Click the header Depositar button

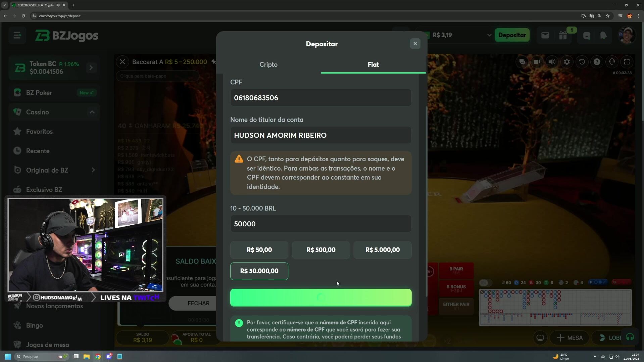512,35
